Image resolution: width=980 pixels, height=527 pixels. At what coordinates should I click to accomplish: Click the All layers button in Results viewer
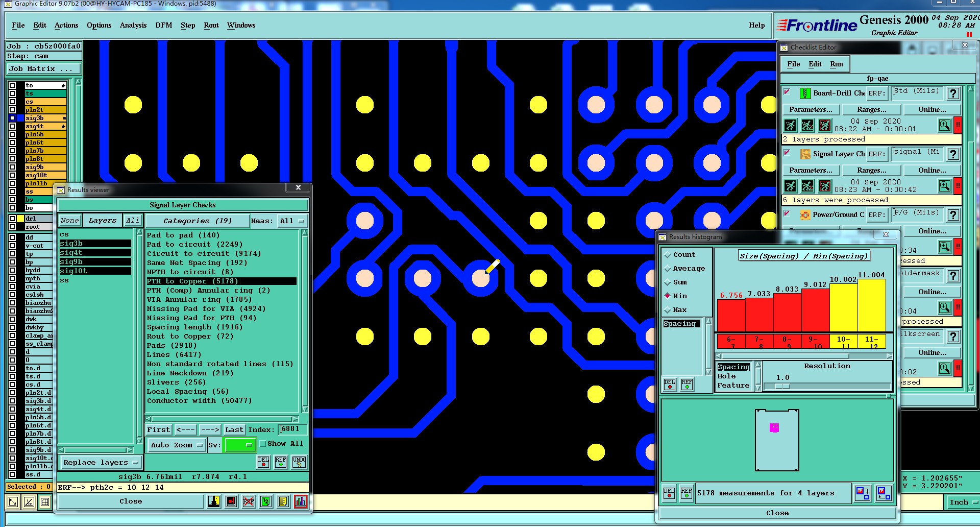[133, 221]
